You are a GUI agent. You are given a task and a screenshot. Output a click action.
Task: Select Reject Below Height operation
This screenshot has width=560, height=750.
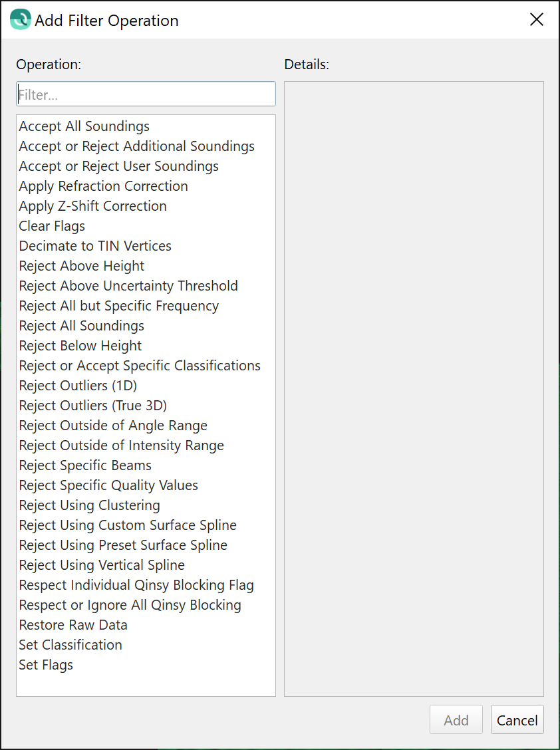pyautogui.click(x=80, y=346)
